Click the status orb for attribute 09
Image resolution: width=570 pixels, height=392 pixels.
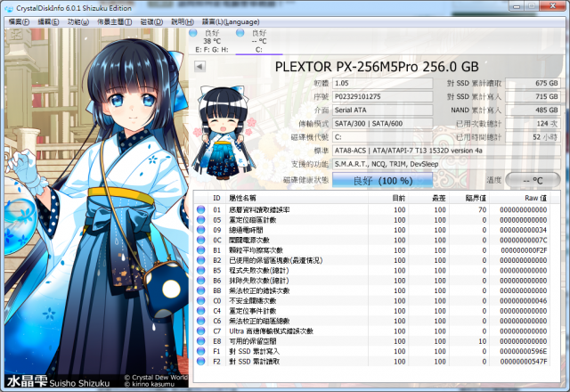(200, 230)
